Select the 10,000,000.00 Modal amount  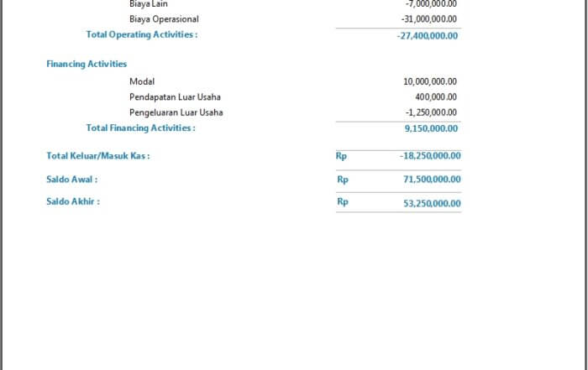pyautogui.click(x=430, y=81)
